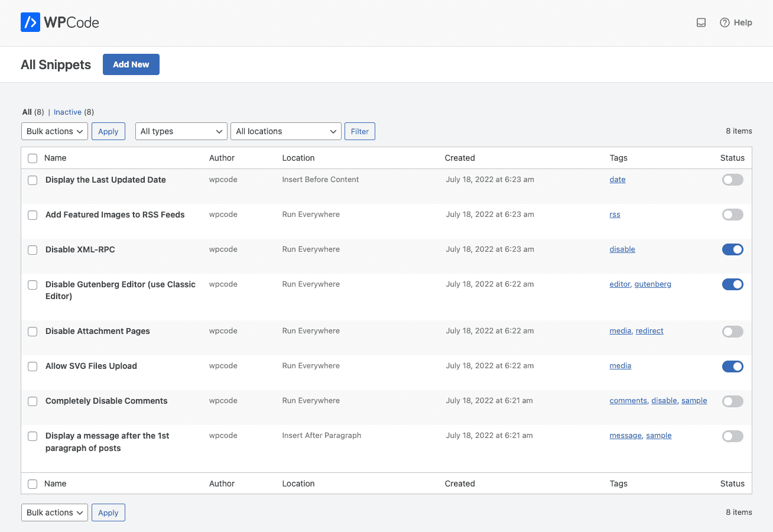This screenshot has width=773, height=532.
Task: Enable the Display the Last Updated Date snippet
Action: click(732, 180)
